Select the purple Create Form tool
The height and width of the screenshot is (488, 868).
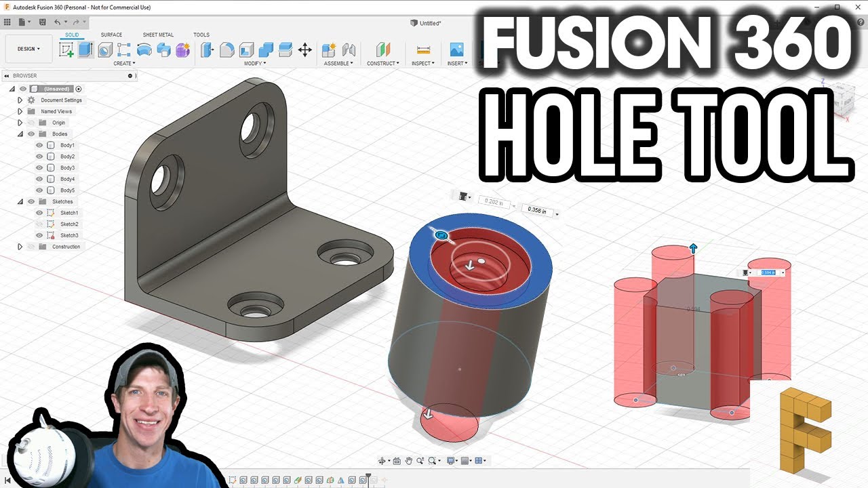click(x=182, y=49)
